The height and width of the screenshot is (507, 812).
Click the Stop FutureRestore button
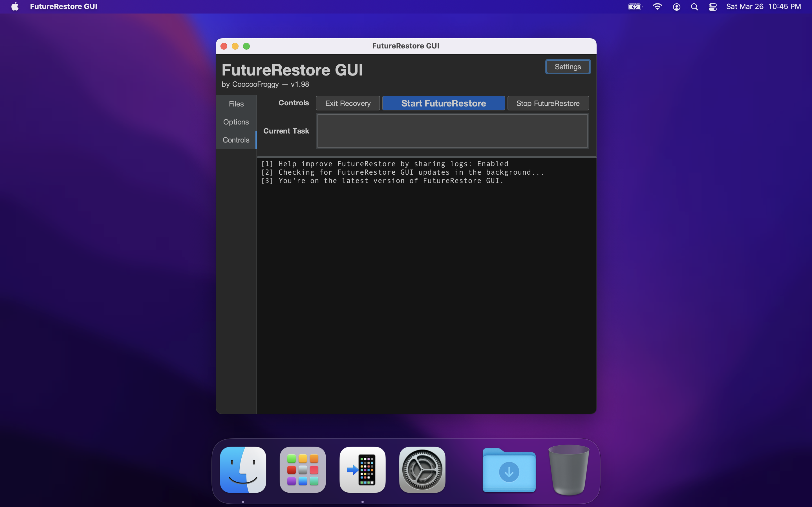tap(548, 103)
